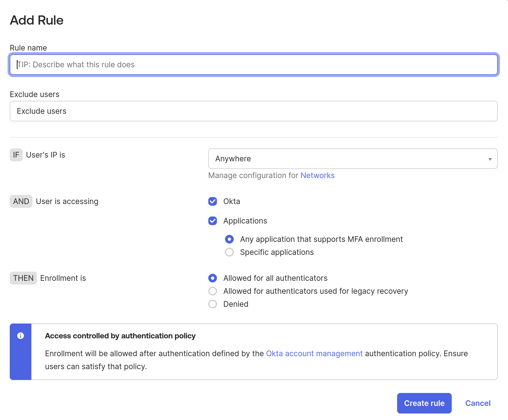Click the dropdown arrow in the Anywhere field
This screenshot has height=420, width=508.
coord(490,159)
